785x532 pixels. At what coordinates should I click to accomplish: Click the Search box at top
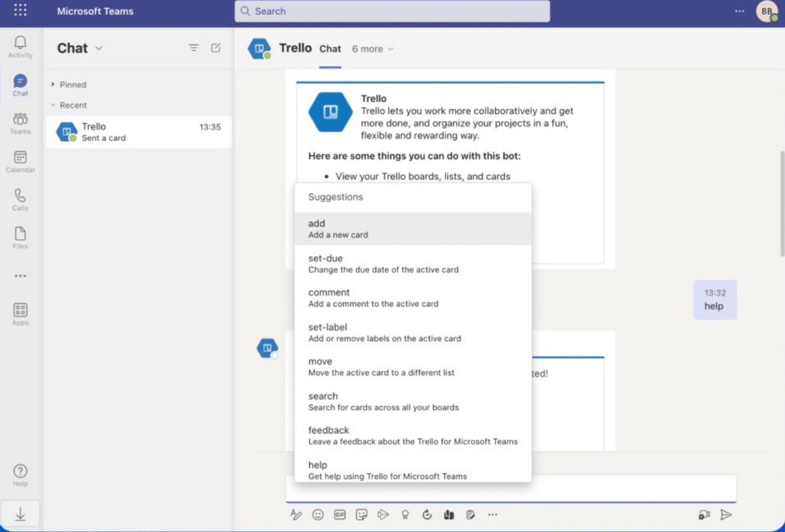(392, 11)
